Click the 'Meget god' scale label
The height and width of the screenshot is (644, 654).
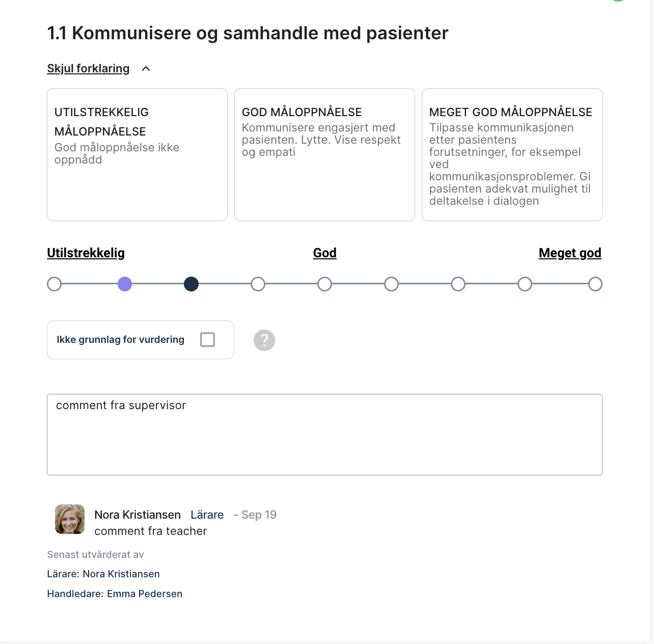pos(570,253)
